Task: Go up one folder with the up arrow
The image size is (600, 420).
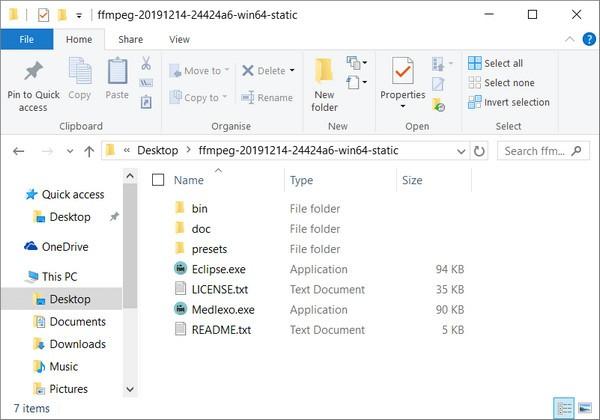Action: pyautogui.click(x=89, y=151)
